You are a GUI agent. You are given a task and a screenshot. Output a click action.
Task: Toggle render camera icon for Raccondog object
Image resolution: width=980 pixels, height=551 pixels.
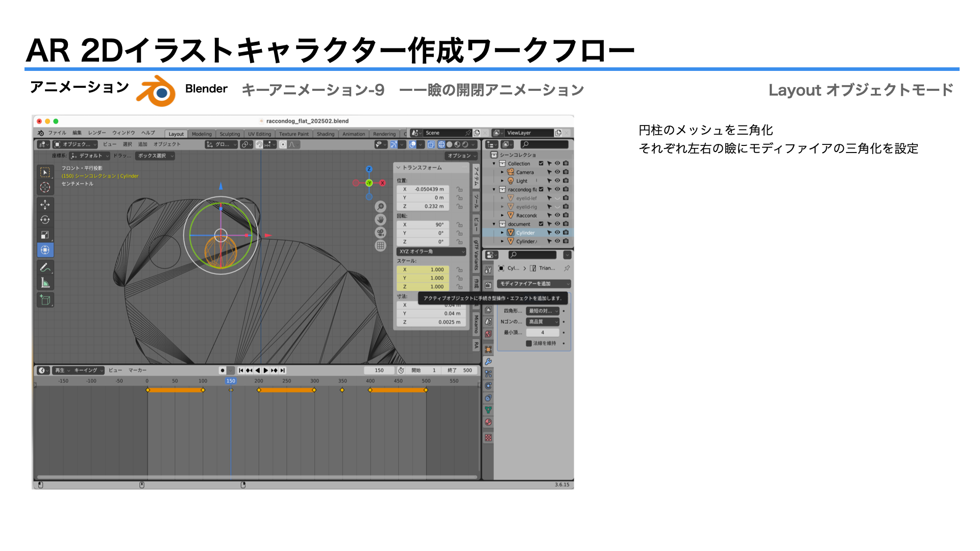click(566, 215)
